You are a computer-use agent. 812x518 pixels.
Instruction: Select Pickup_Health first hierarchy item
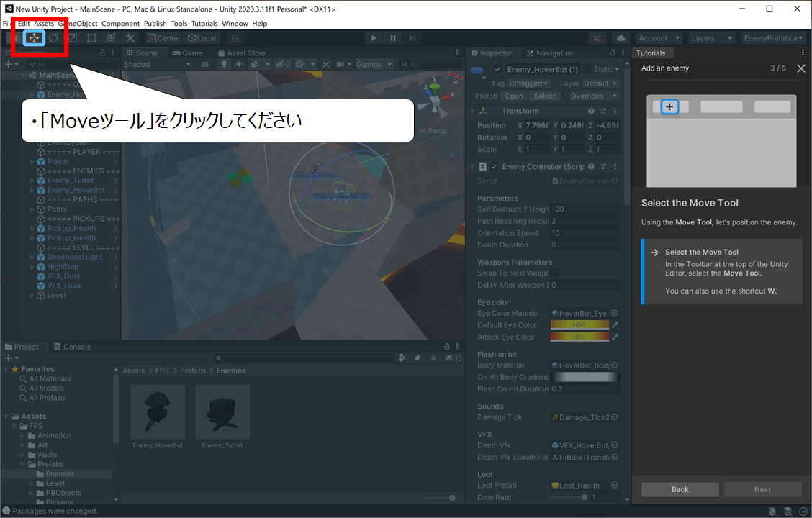pos(71,228)
